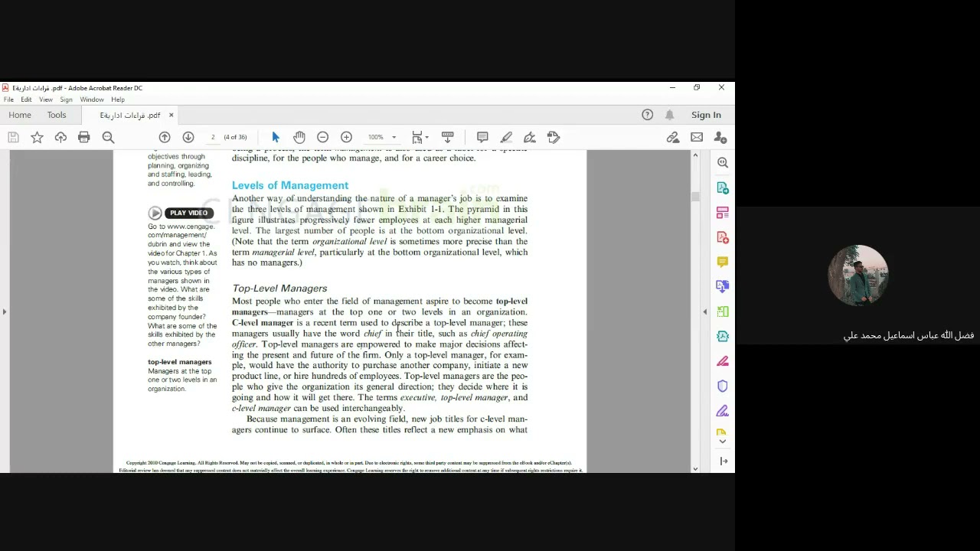Click the PLAY VIDEO button in page
The image size is (980, 551).
(x=181, y=213)
